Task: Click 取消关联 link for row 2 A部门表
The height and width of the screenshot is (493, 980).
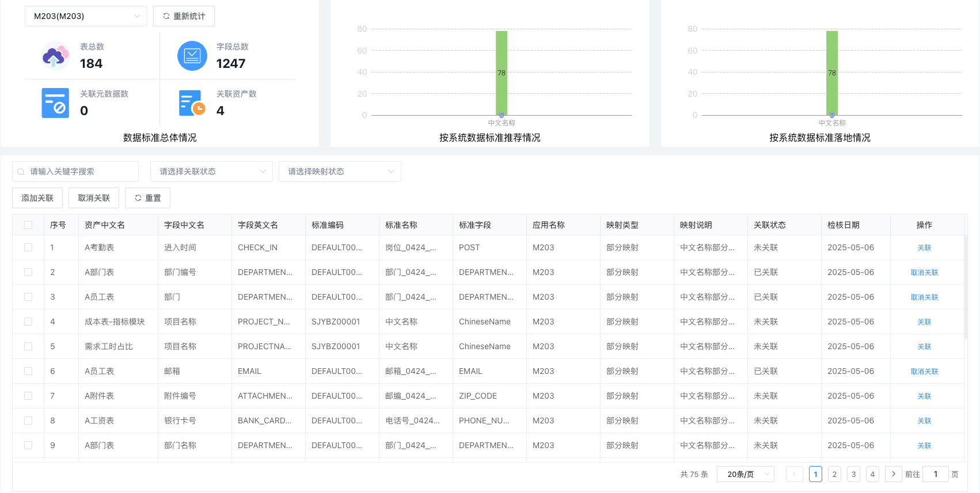Action: pyautogui.click(x=924, y=273)
